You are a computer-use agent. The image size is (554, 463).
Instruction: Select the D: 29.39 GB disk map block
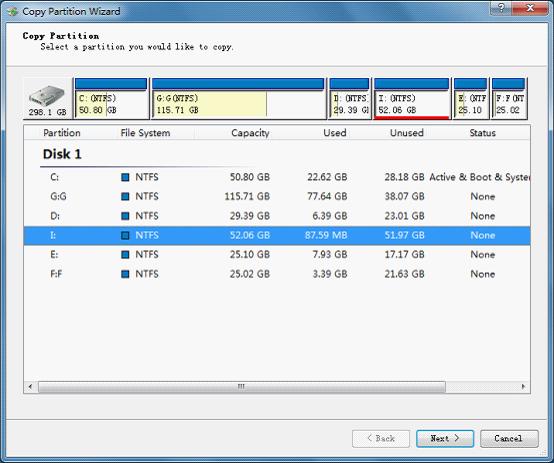tap(349, 99)
